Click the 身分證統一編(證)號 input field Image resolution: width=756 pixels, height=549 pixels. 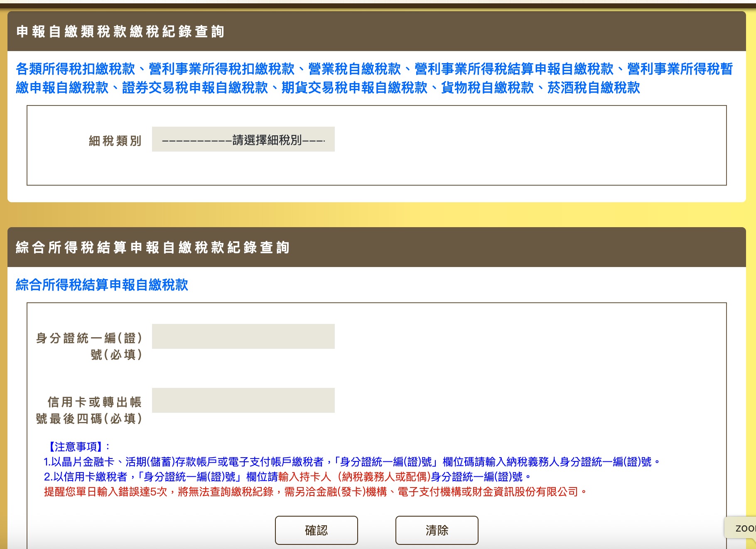pos(243,336)
